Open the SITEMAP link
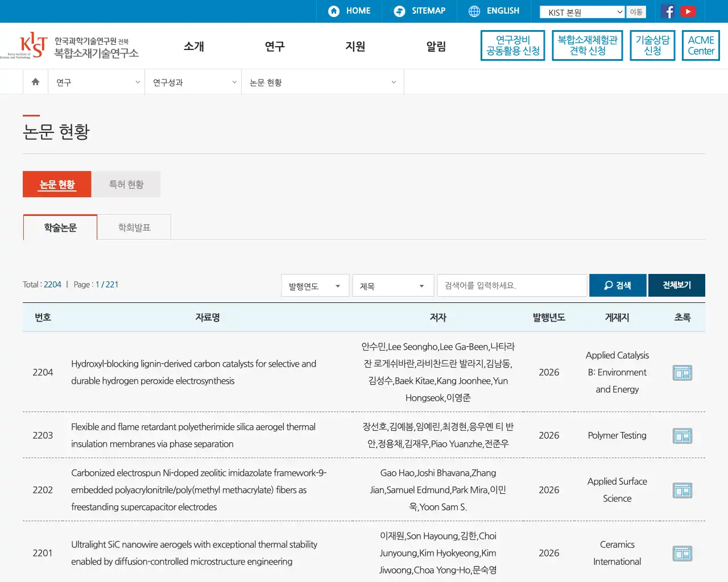Viewport: 728px width, 582px height. pos(420,11)
